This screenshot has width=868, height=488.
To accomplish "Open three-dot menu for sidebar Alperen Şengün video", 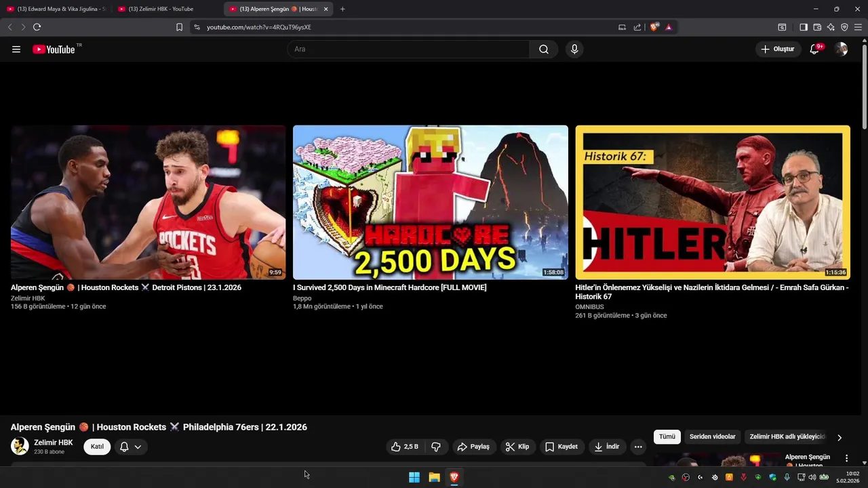I will coord(846,458).
